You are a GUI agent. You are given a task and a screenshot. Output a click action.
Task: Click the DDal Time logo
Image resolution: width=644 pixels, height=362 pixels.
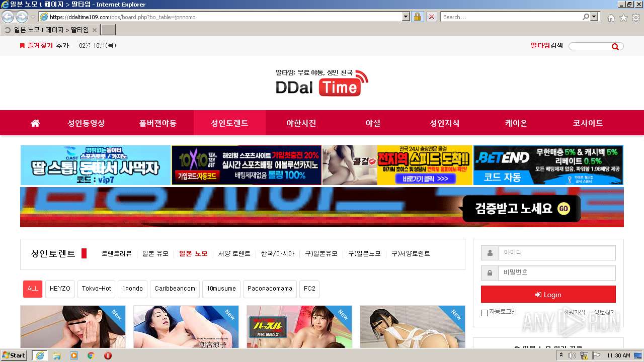(x=322, y=82)
